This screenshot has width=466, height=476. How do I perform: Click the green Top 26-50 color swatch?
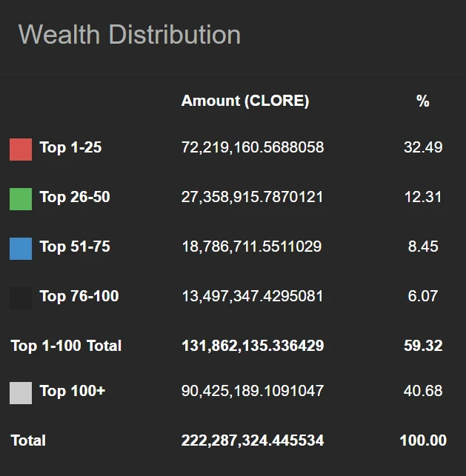click(x=21, y=198)
